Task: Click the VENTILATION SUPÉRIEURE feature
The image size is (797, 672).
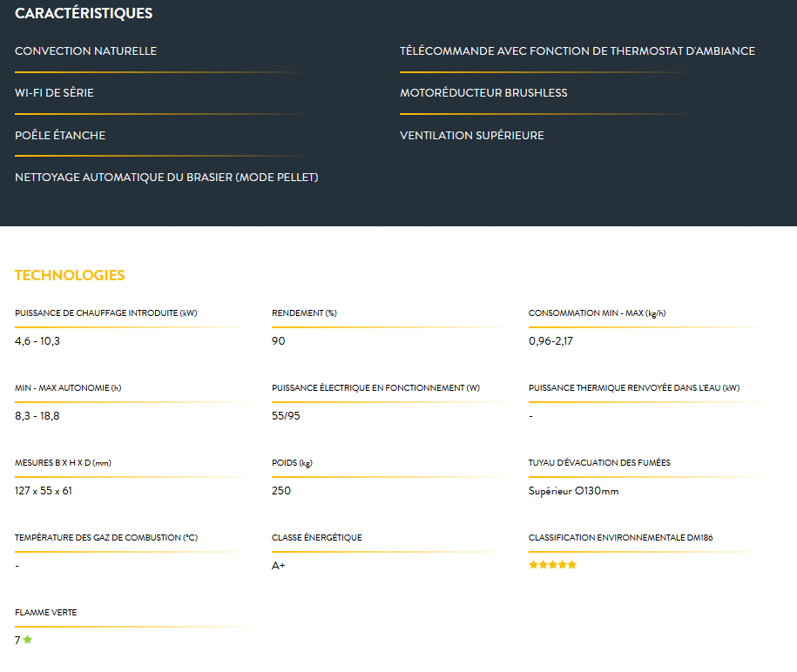Action: click(472, 135)
